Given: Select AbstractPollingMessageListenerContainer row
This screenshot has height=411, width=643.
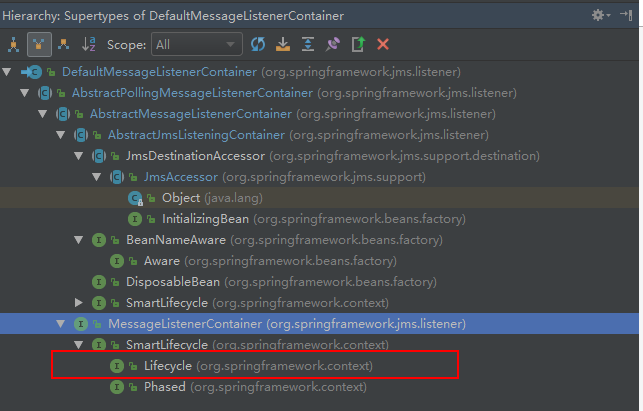Looking at the screenshot, I should coord(319,93).
